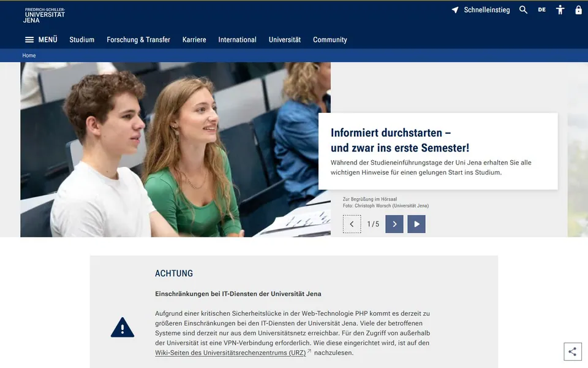Select the slide counter 1/5 text
The height and width of the screenshot is (368, 588).
373,224
